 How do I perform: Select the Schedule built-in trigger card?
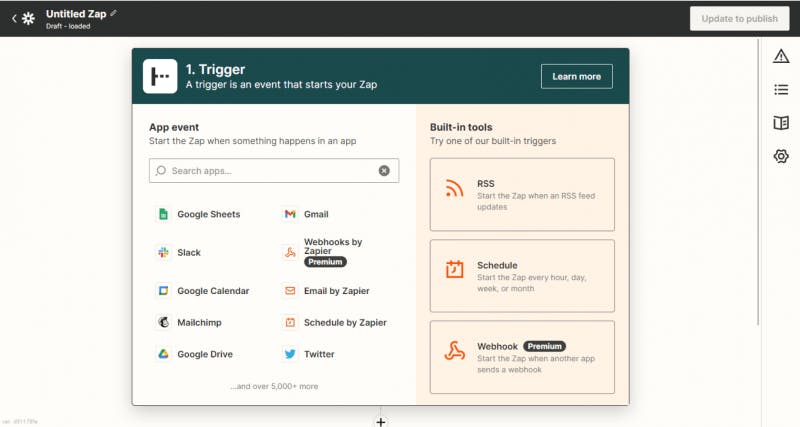(522, 276)
